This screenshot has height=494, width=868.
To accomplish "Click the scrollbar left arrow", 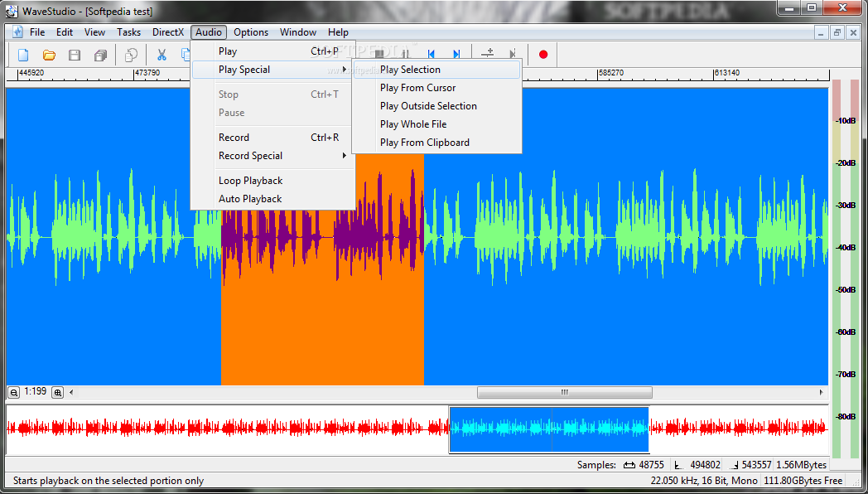I will click(x=71, y=392).
